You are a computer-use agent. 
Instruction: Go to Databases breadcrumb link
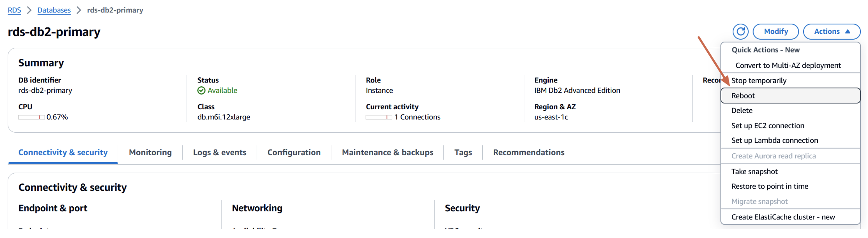point(54,10)
